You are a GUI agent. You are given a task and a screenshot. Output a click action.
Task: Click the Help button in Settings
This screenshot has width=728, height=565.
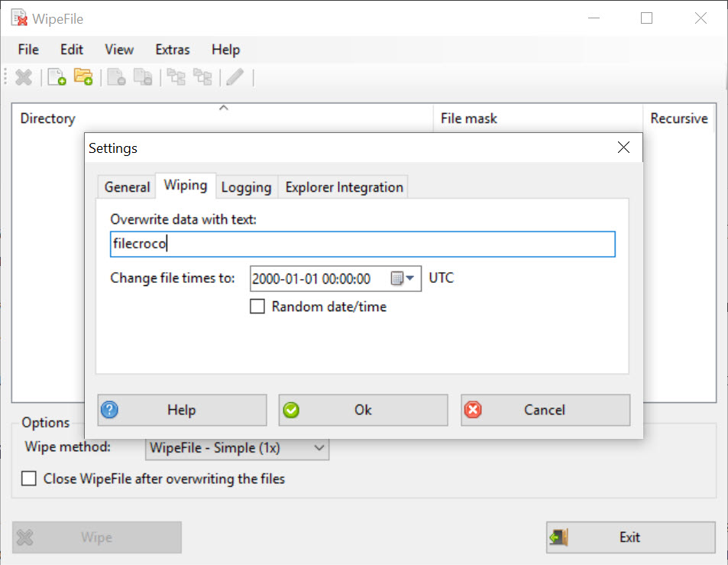click(x=182, y=410)
